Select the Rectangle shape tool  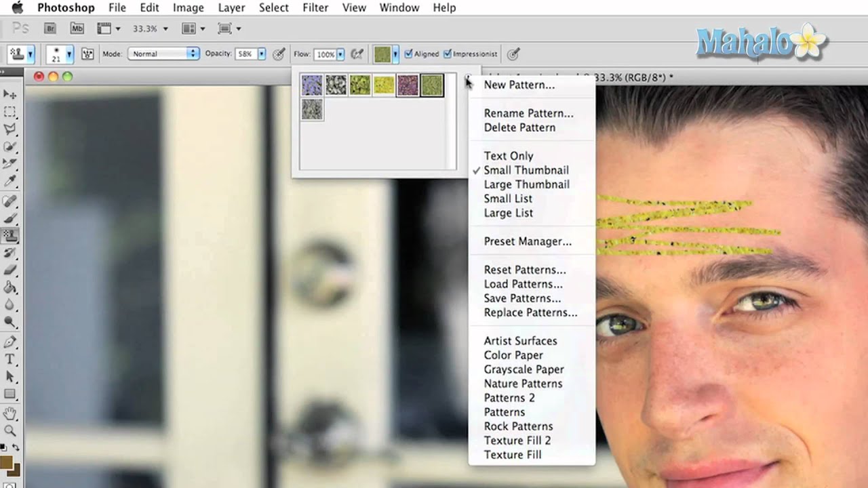coord(10,394)
